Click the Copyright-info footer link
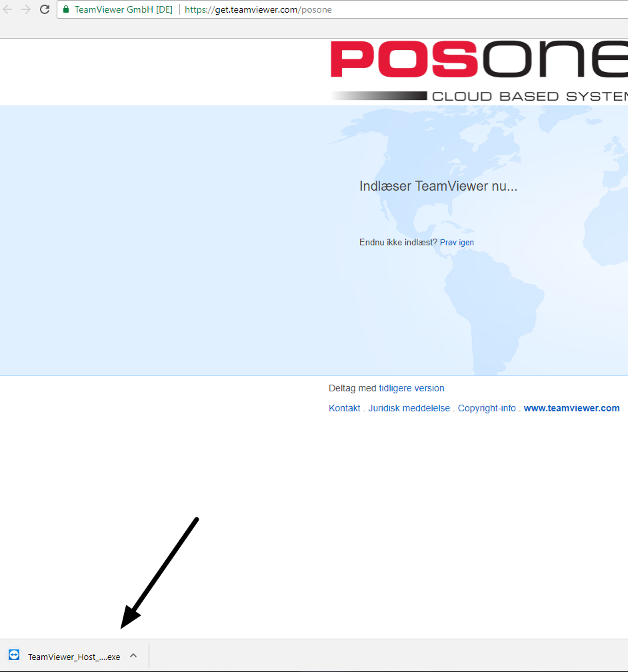Viewport: 628px width, 672px height. (487, 408)
